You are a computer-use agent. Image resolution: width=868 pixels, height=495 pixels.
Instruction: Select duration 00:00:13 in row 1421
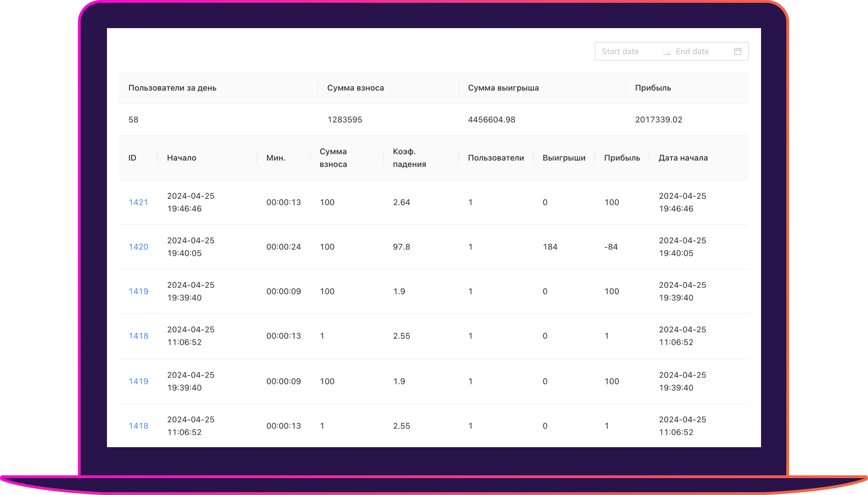(284, 202)
